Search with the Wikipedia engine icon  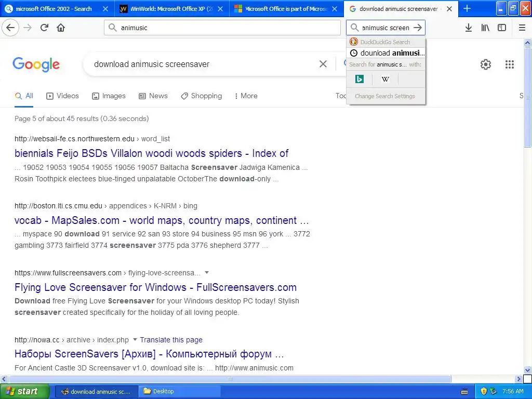click(385, 79)
